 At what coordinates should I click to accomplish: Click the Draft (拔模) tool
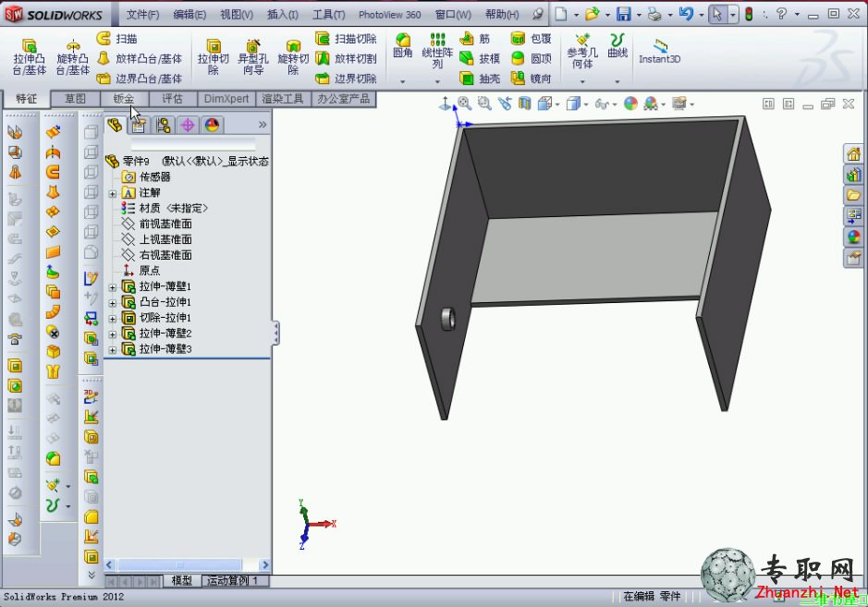click(480, 58)
